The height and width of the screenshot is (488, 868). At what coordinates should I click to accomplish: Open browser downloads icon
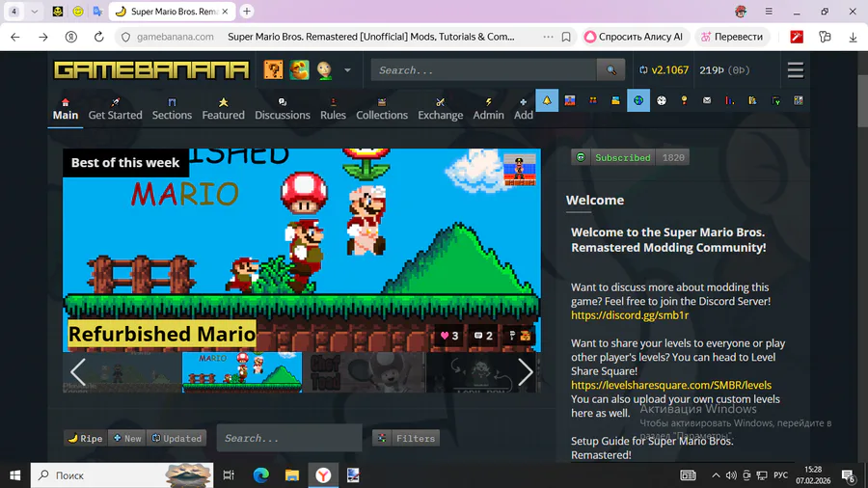click(x=853, y=37)
